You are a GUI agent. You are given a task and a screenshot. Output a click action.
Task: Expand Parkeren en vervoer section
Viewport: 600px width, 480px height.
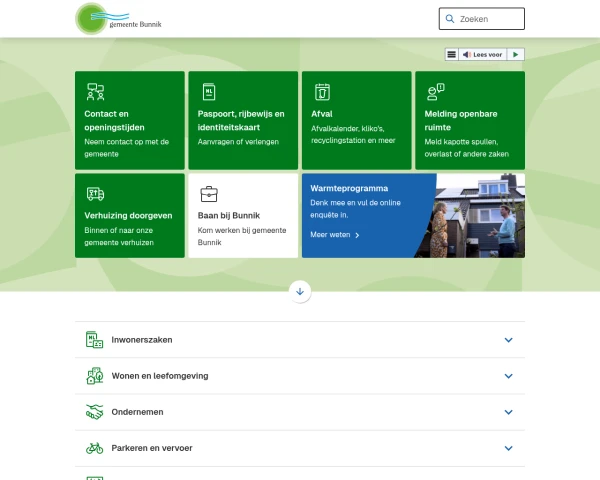300,448
